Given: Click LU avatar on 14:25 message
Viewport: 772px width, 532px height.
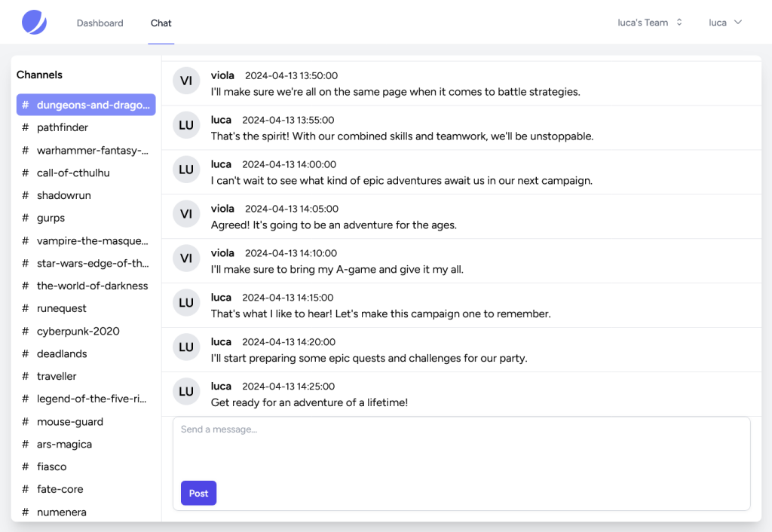Looking at the screenshot, I should tap(186, 392).
